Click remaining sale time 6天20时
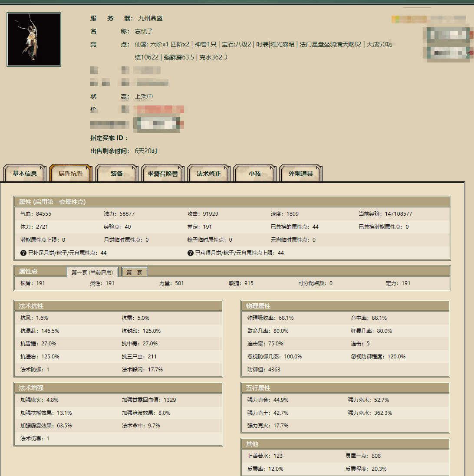Viewport: 474px width, 476px height. point(146,151)
